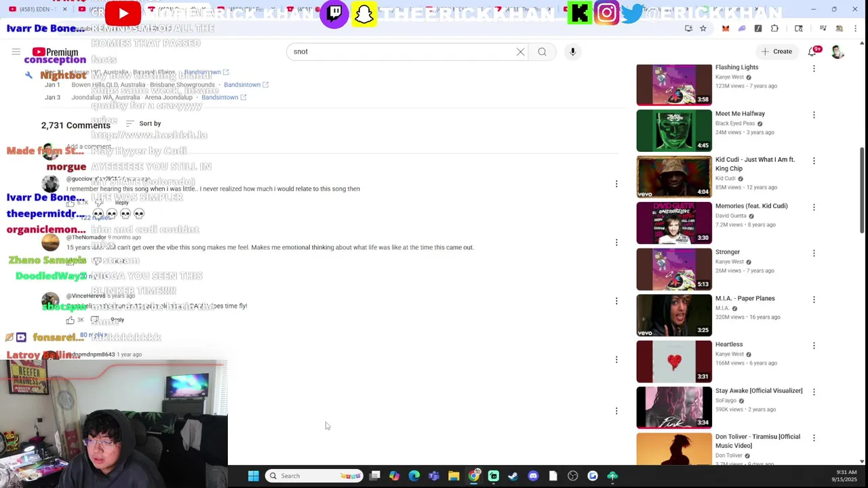Open options menu for Flashing Lights video

(814, 68)
